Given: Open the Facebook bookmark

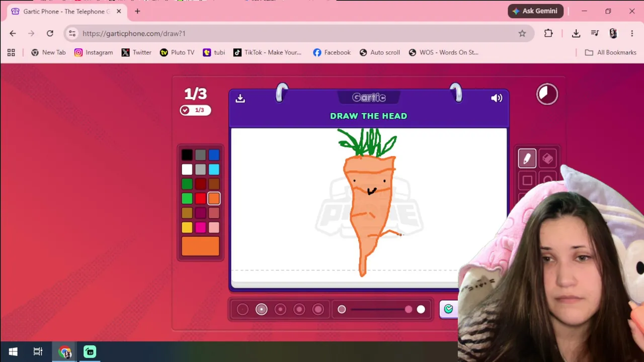Looking at the screenshot, I should point(332,52).
